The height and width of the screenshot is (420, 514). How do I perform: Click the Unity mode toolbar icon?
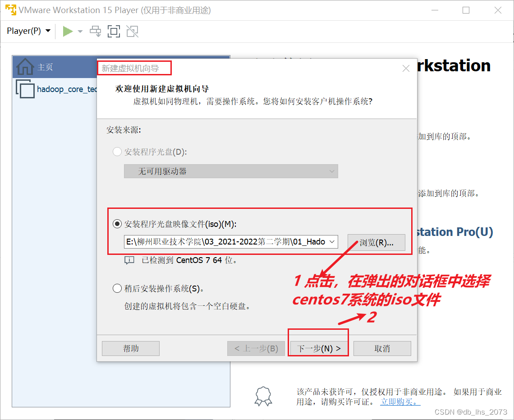[133, 32]
